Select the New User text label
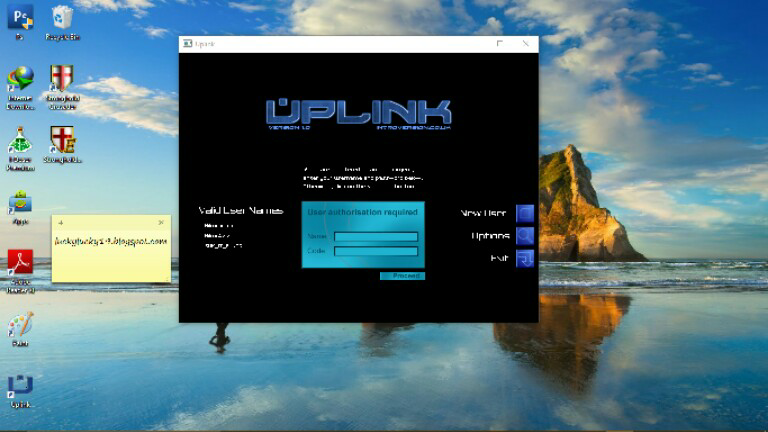 [483, 213]
